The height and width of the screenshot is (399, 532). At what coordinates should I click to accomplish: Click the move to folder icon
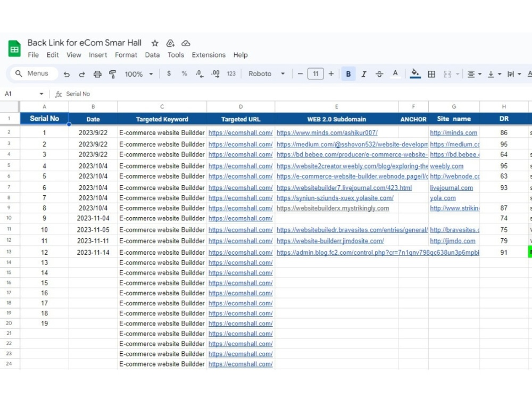(170, 43)
